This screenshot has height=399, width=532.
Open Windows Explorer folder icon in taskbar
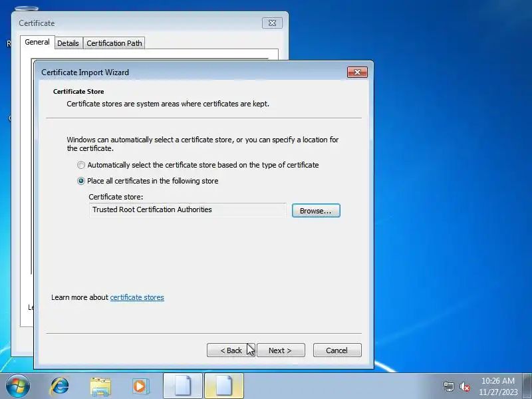click(100, 386)
